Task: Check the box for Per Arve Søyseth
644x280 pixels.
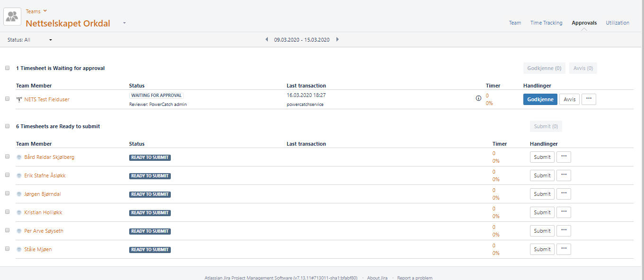Action: click(7, 230)
